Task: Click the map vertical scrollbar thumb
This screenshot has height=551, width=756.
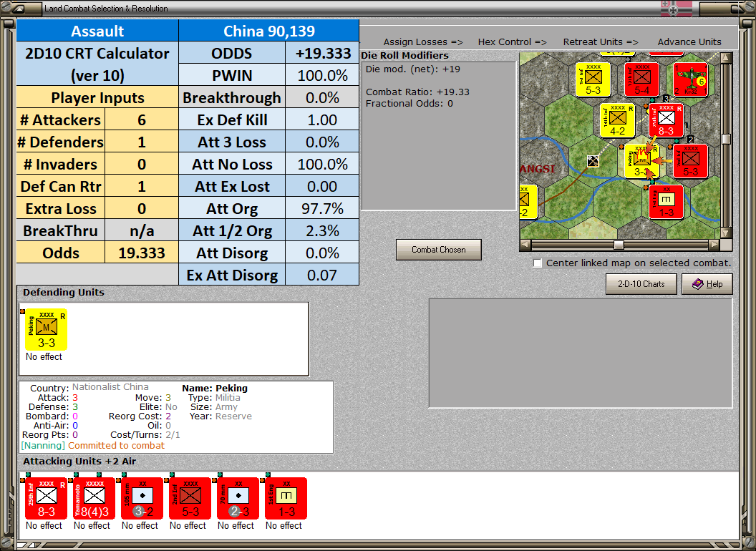Action: click(x=726, y=140)
